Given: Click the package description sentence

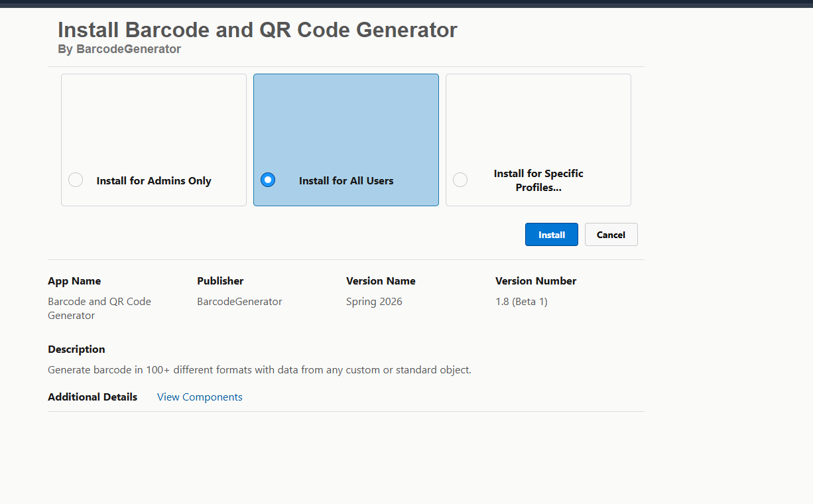Looking at the screenshot, I should coord(259,370).
